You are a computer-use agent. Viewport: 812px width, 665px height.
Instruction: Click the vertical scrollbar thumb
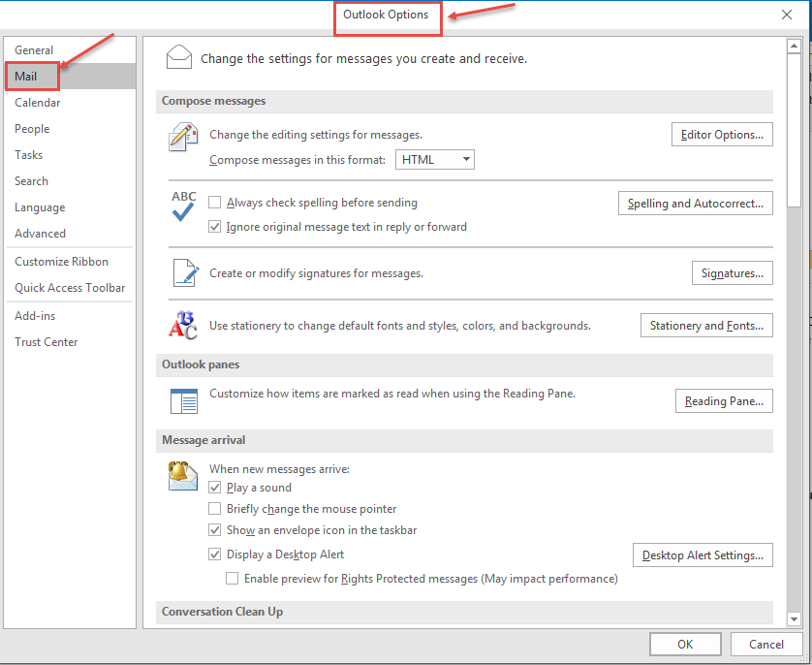[x=794, y=130]
